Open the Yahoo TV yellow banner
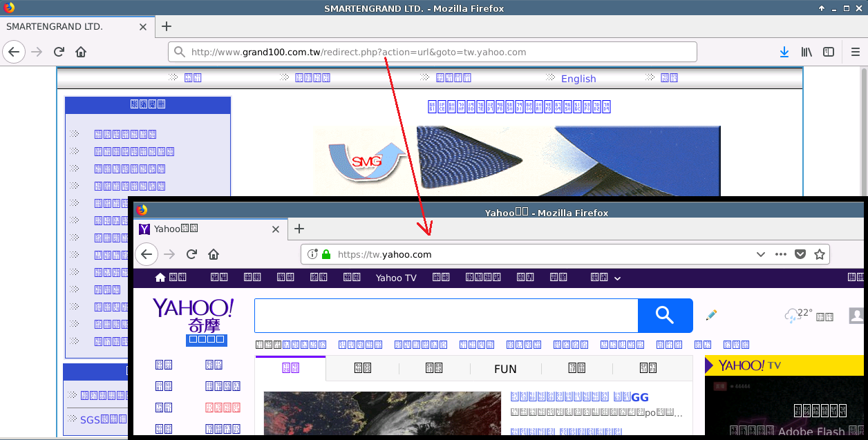This screenshot has height=440, width=868. (784, 365)
